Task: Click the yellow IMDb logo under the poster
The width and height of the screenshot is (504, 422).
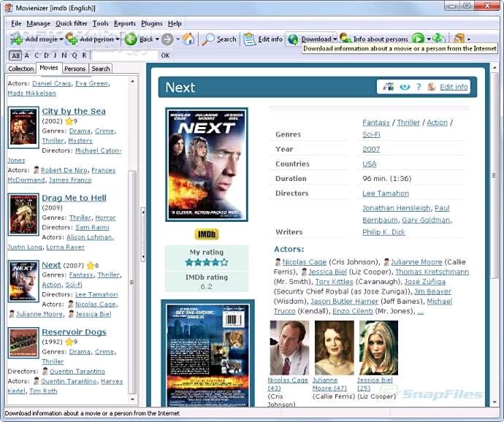Action: tap(207, 234)
